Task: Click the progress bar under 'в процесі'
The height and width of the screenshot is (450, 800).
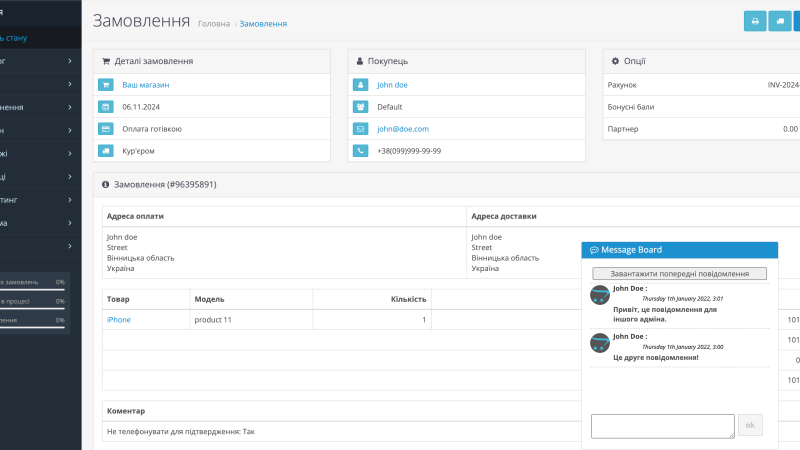Action: pyautogui.click(x=32, y=309)
